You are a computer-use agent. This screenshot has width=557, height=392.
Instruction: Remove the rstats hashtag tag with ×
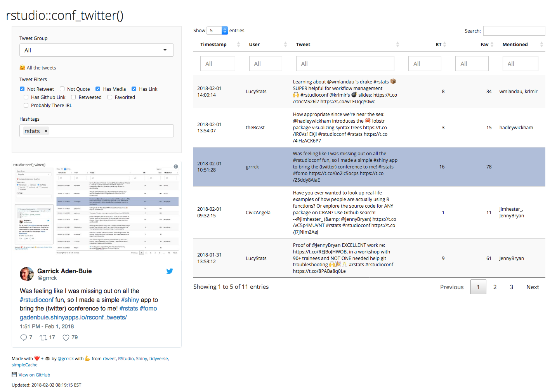(x=46, y=131)
